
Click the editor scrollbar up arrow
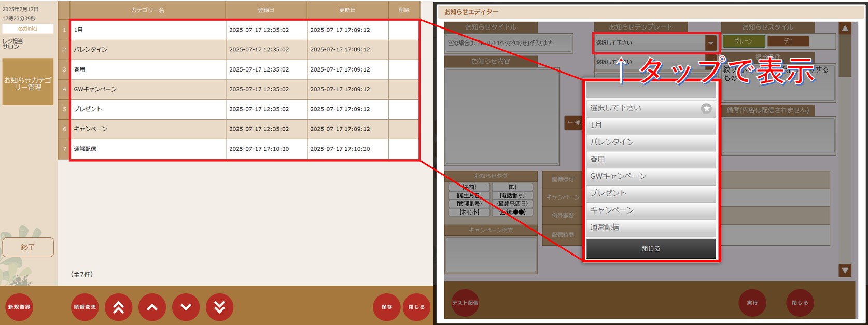coord(845,29)
